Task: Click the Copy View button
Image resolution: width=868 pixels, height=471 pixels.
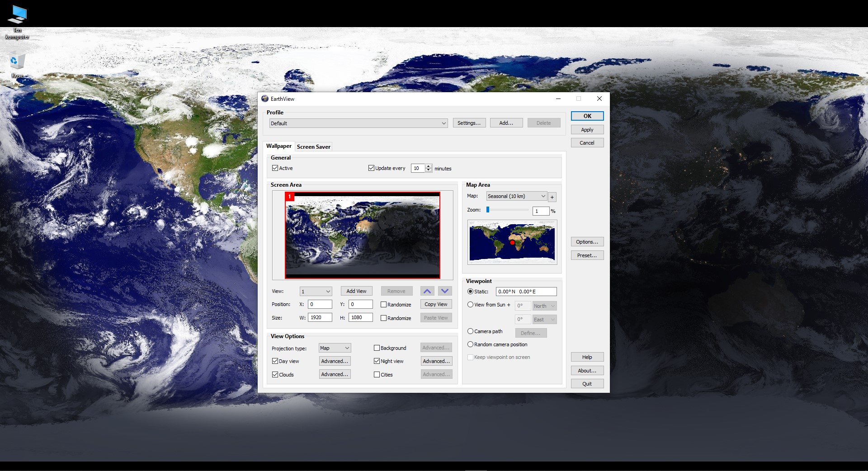Action: (x=436, y=304)
